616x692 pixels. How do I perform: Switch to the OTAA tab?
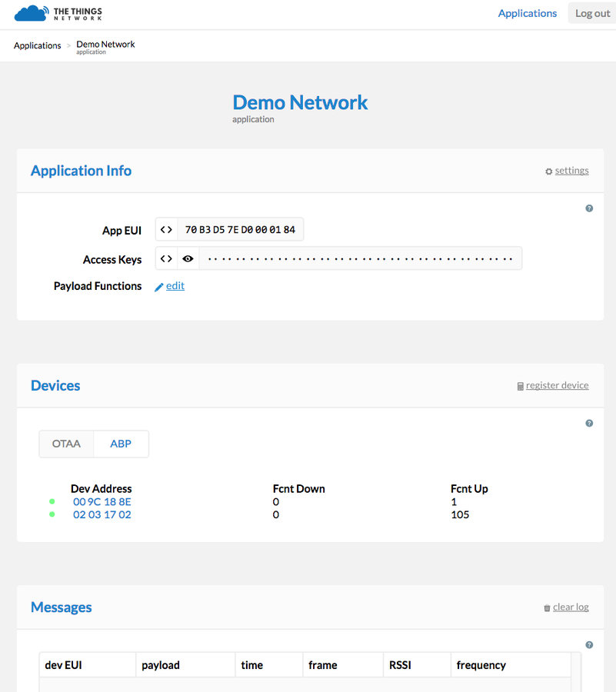[x=66, y=444]
